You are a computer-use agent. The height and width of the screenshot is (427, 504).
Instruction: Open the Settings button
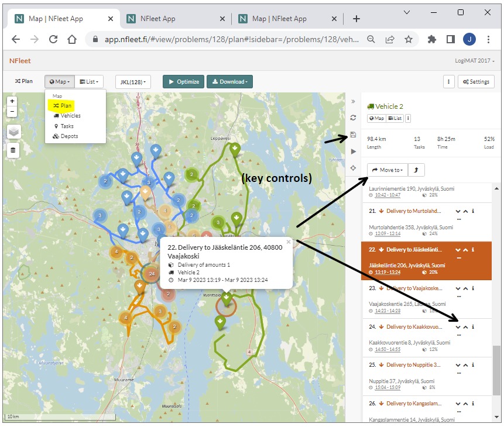476,82
